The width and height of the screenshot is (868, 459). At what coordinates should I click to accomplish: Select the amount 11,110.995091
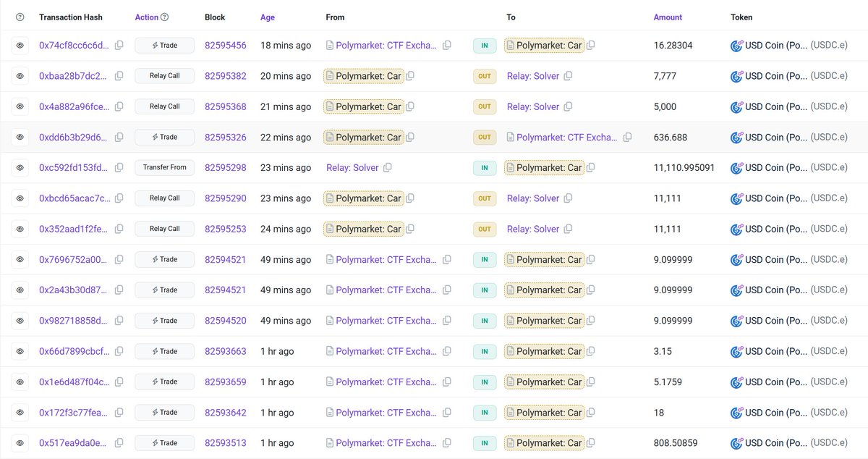(x=684, y=167)
